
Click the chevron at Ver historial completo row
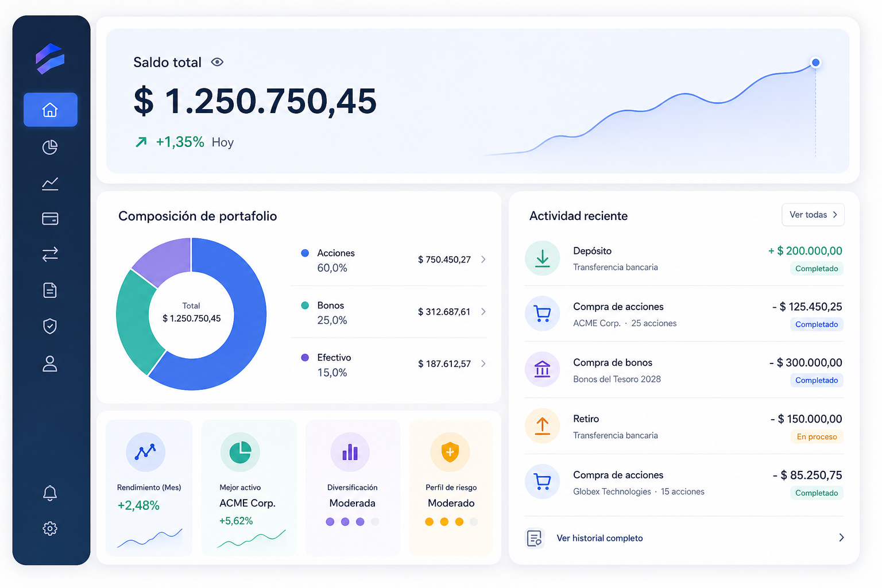[841, 537]
